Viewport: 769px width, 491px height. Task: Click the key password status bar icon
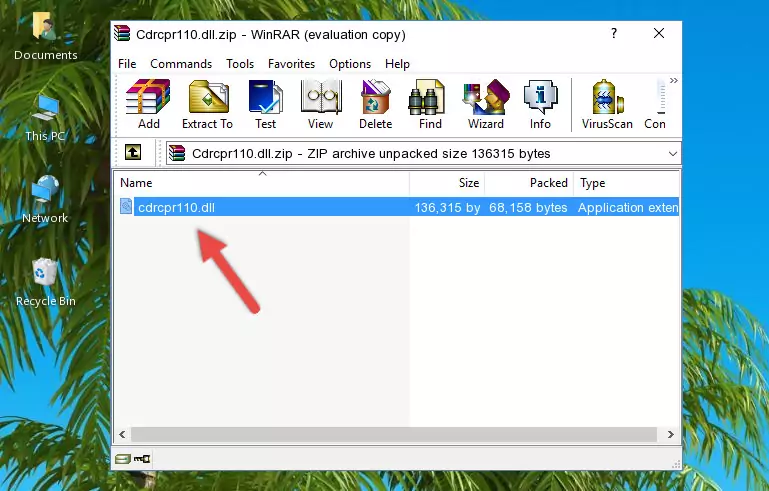tap(142, 459)
